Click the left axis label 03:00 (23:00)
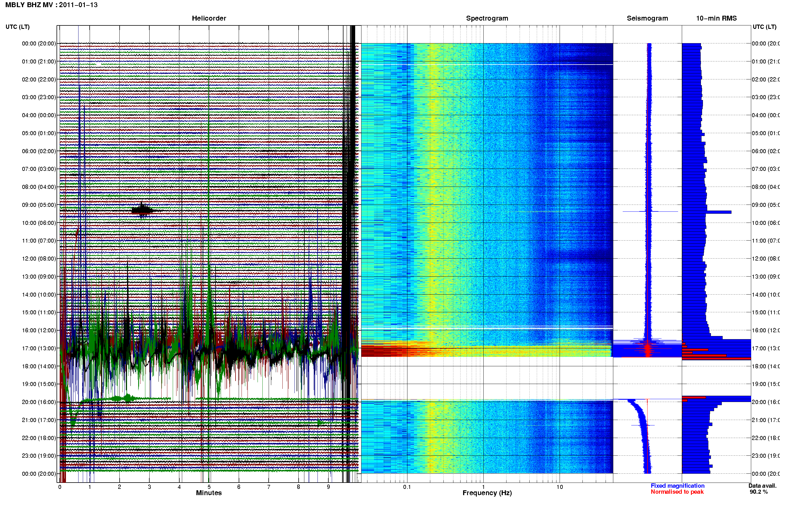812x508 pixels. 39,97
